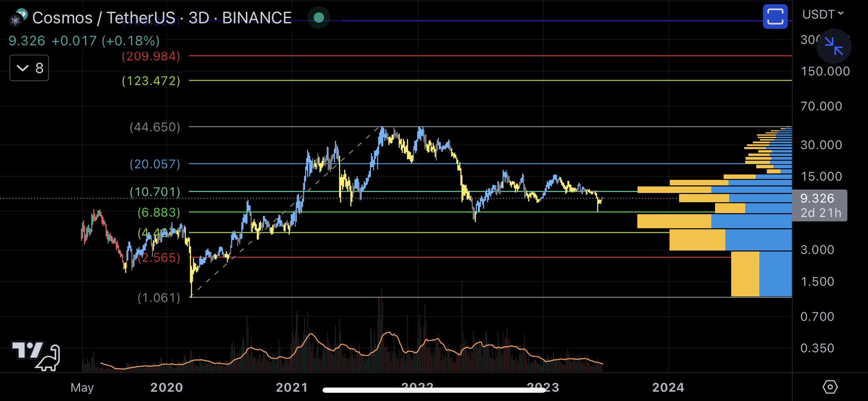Click the 150.000 price axis label
868x401 pixels.
(x=825, y=71)
